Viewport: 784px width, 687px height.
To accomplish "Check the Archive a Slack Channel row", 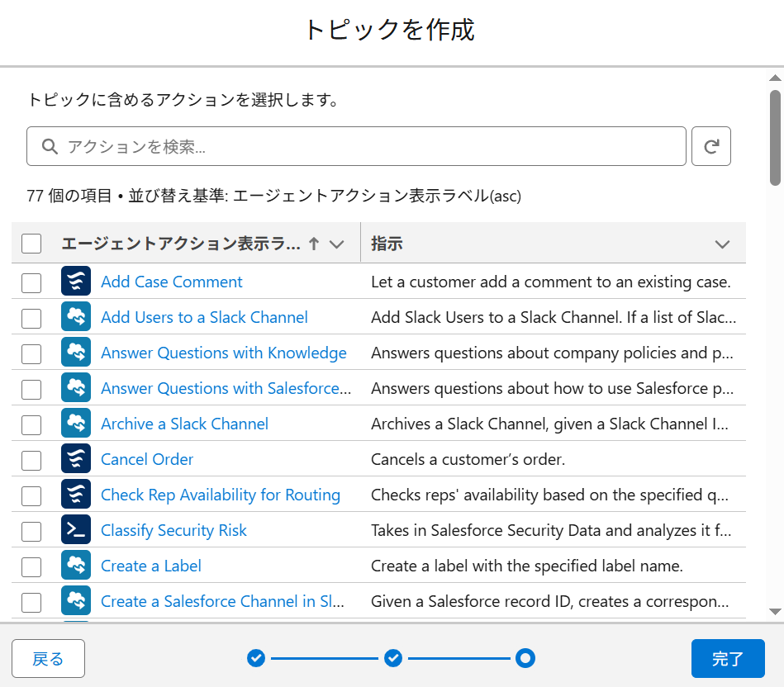I will click(x=31, y=424).
